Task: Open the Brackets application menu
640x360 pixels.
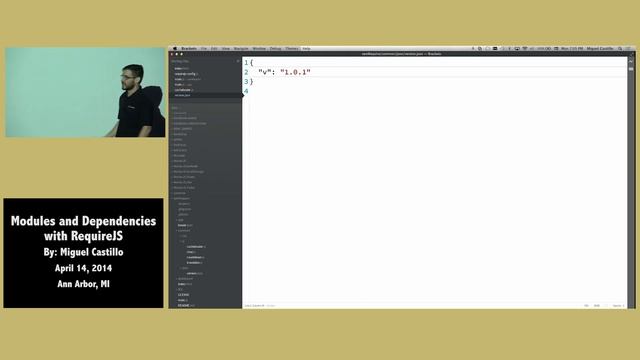Action: pyautogui.click(x=189, y=49)
